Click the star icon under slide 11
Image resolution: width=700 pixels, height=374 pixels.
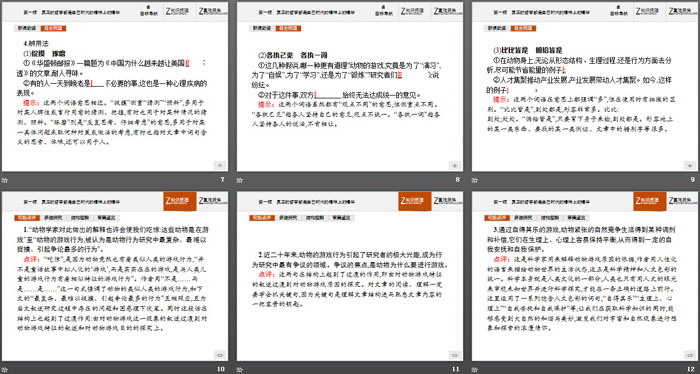point(239,370)
